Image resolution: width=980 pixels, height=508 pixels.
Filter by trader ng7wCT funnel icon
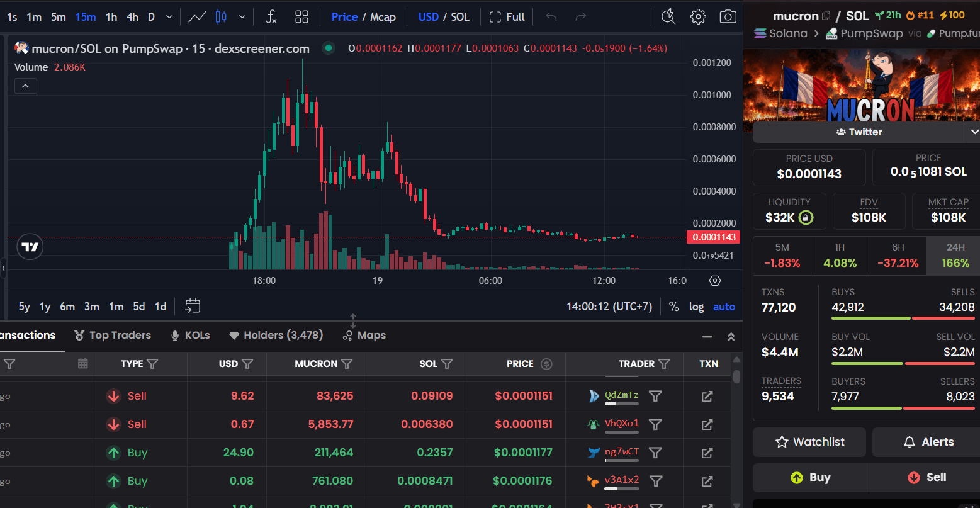[655, 453]
